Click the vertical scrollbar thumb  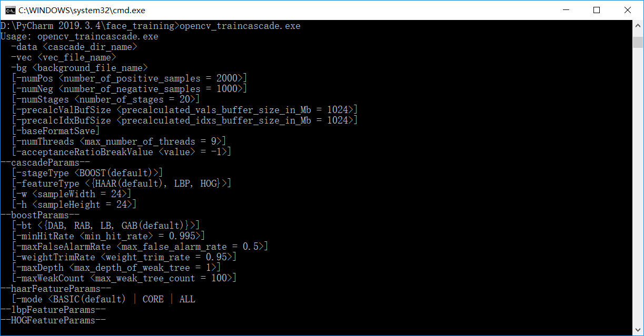coord(638,43)
